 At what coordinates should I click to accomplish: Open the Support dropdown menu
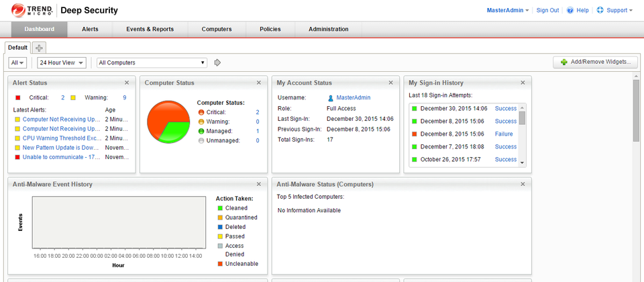click(x=620, y=10)
